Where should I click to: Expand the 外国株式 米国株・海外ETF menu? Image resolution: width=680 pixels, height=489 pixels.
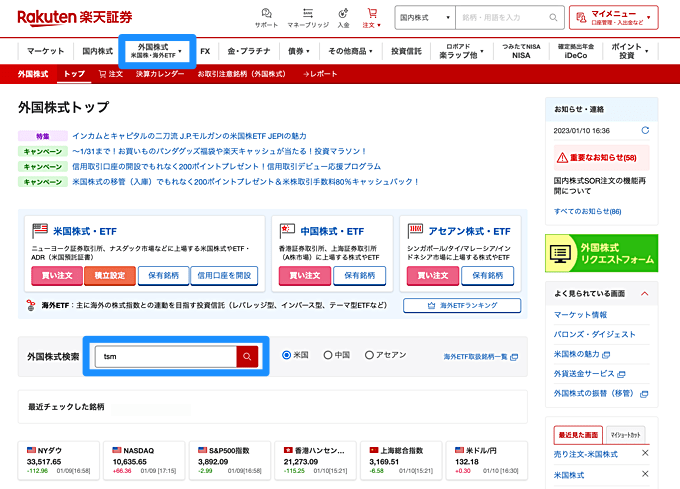(157, 51)
